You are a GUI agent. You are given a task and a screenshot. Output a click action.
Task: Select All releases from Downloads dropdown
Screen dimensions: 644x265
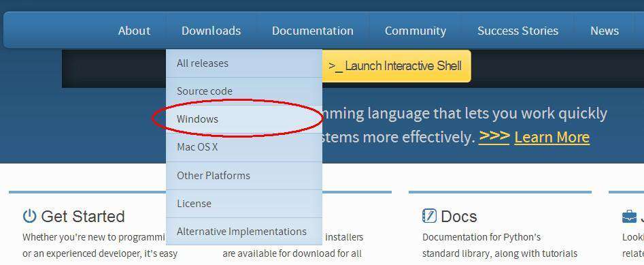pyautogui.click(x=244, y=63)
